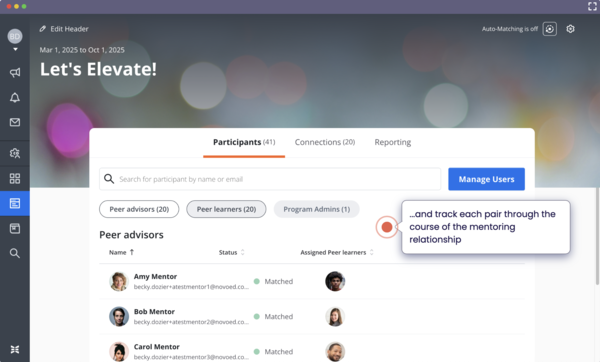The width and height of the screenshot is (600, 362).
Task: Click the magnifier icon in participant search
Action: tap(109, 179)
